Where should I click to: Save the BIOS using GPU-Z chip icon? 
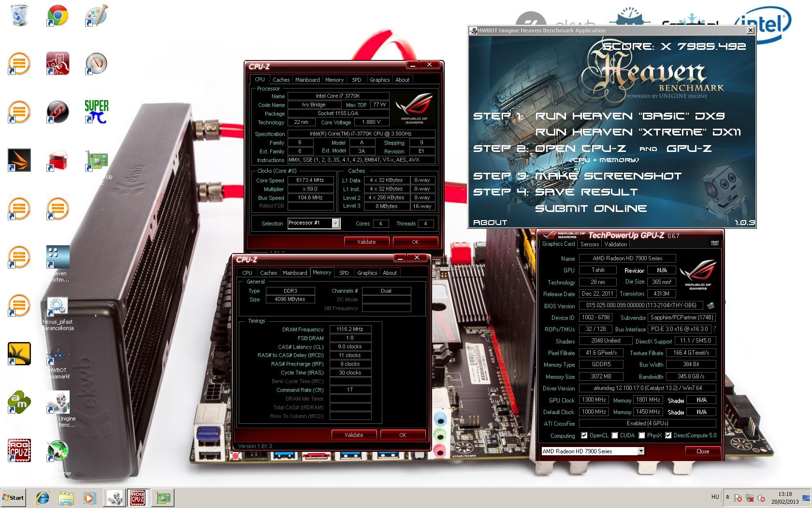pyautogui.click(x=710, y=306)
